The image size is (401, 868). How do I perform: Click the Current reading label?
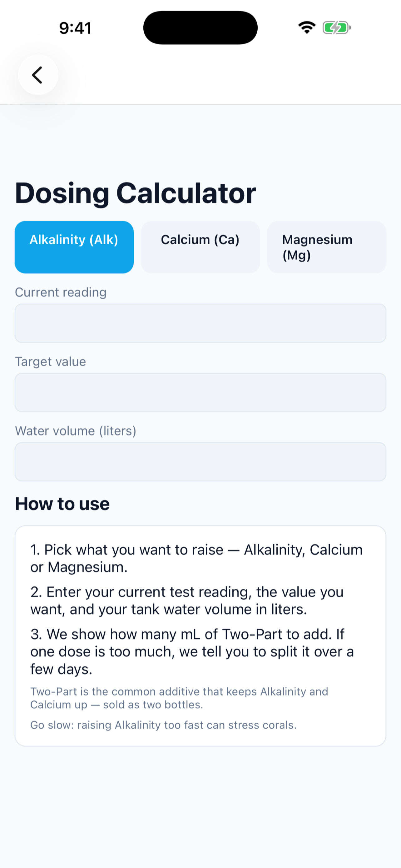tap(61, 292)
